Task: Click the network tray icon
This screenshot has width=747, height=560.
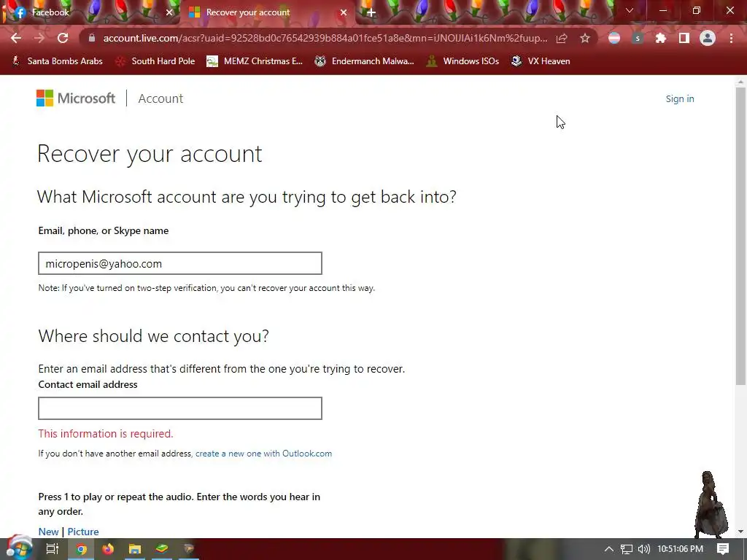Action: (627, 549)
